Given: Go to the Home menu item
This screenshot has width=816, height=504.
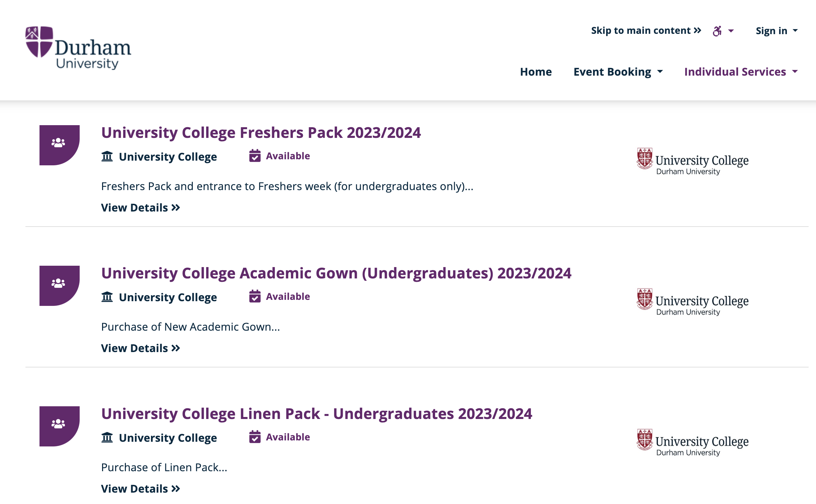Looking at the screenshot, I should pos(536,72).
